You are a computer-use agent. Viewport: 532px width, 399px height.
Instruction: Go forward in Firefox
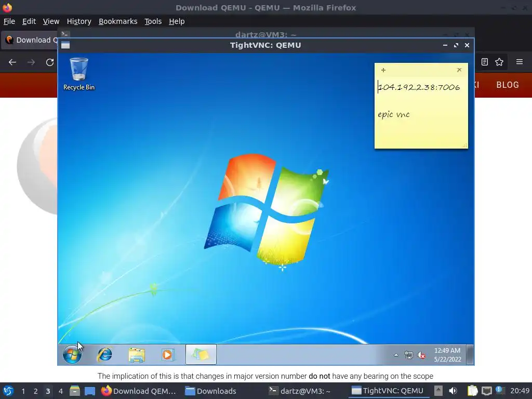tap(31, 62)
